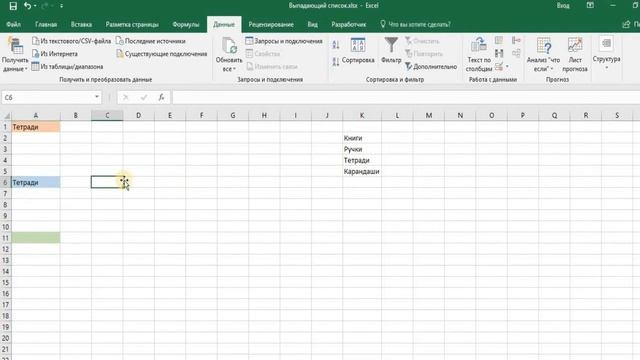
Task: Click From Text/CSV file (Из текстового/CSV-файла)
Action: coord(71,41)
